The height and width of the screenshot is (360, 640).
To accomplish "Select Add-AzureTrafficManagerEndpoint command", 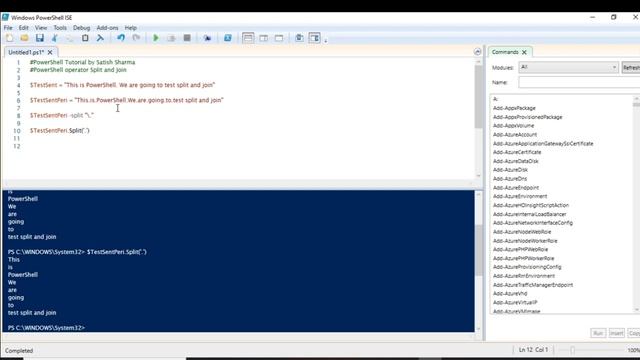I will [x=533, y=285].
